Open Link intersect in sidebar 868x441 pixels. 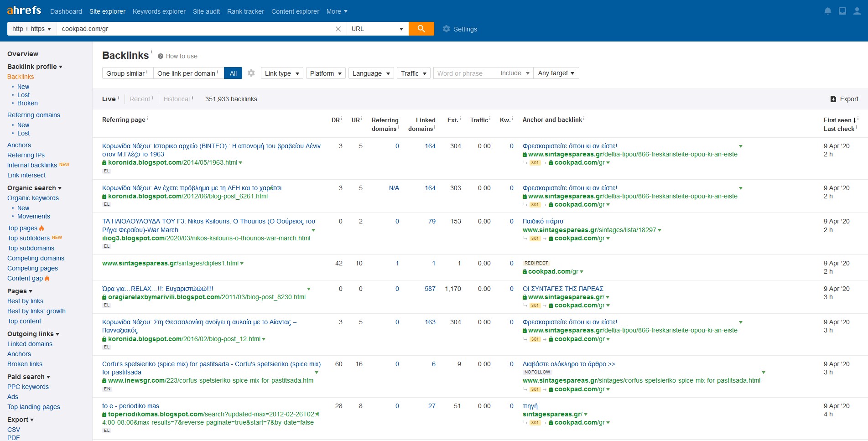coord(26,175)
